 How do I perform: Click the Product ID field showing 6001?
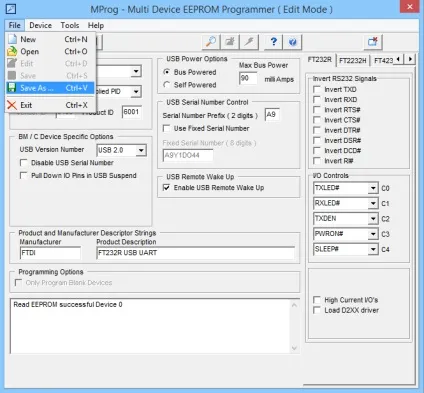131,112
